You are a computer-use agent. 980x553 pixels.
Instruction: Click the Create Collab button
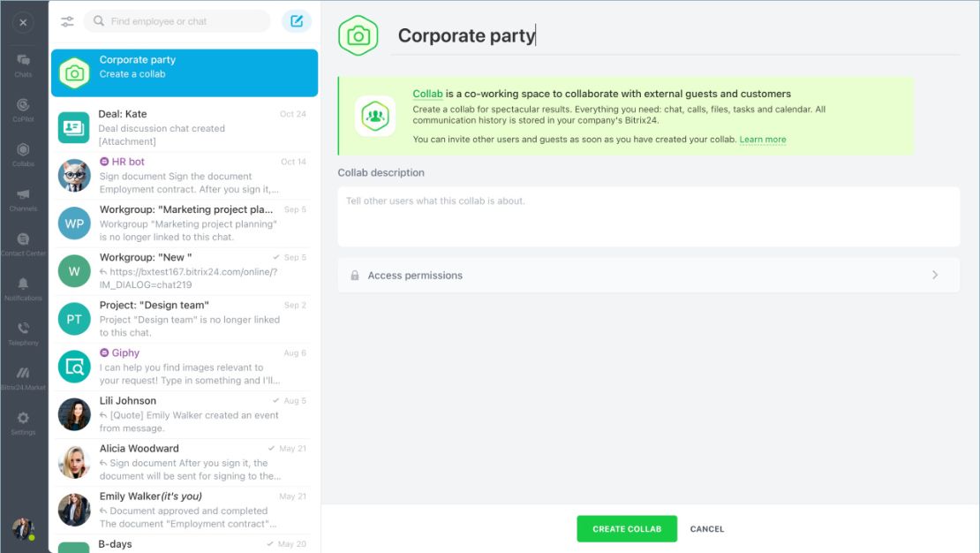tap(627, 528)
